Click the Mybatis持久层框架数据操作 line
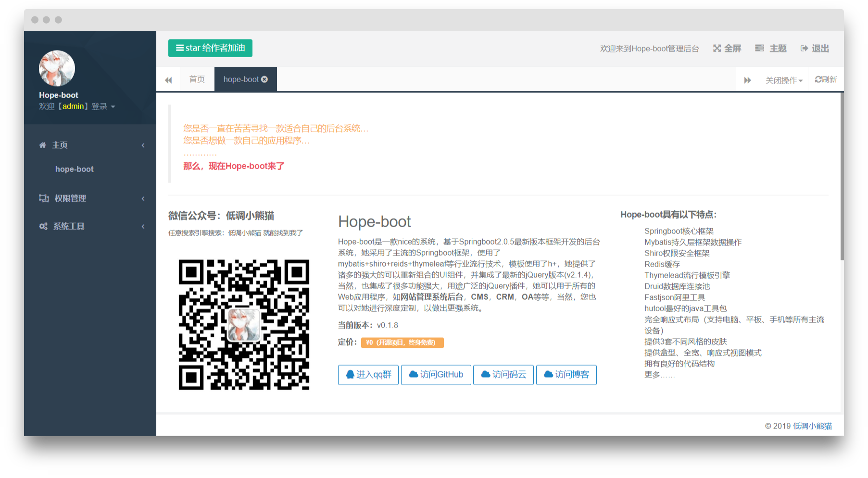Viewport: 868px width, 478px height. pyautogui.click(x=693, y=242)
